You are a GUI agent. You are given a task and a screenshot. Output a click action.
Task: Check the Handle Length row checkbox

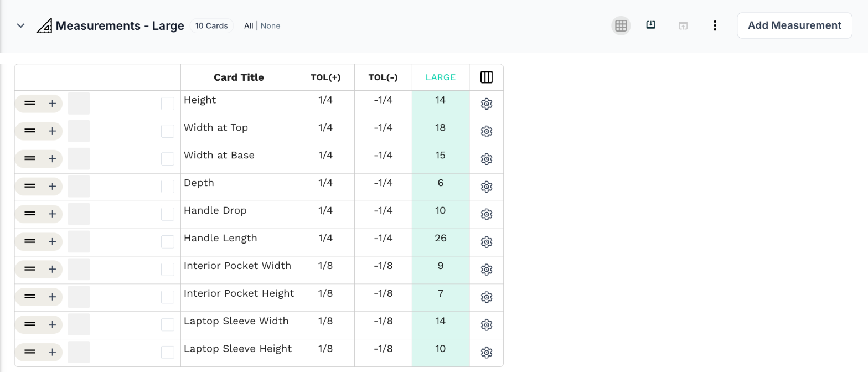(168, 242)
